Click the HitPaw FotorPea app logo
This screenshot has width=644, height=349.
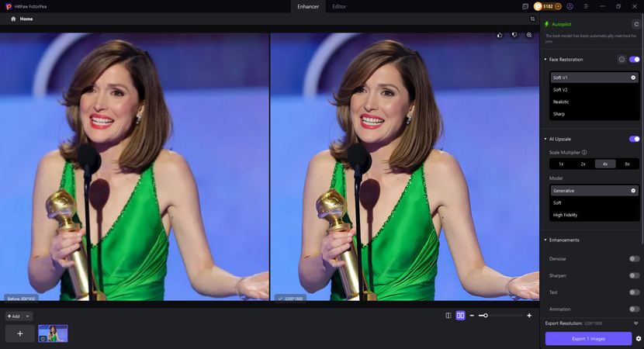tap(9, 6)
